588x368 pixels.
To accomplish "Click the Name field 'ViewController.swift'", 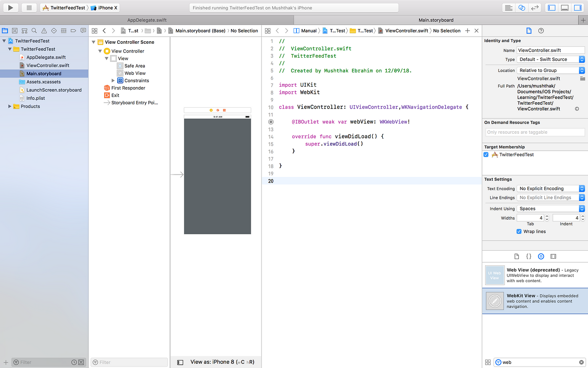I will 551,50.
